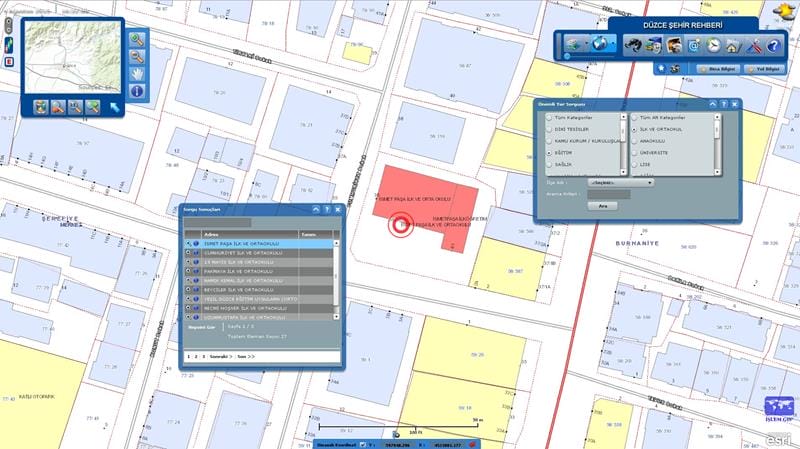Image resolution: width=800 pixels, height=449 pixels.
Task: Click the vertical zoom control at top-left
Action: 9,27
